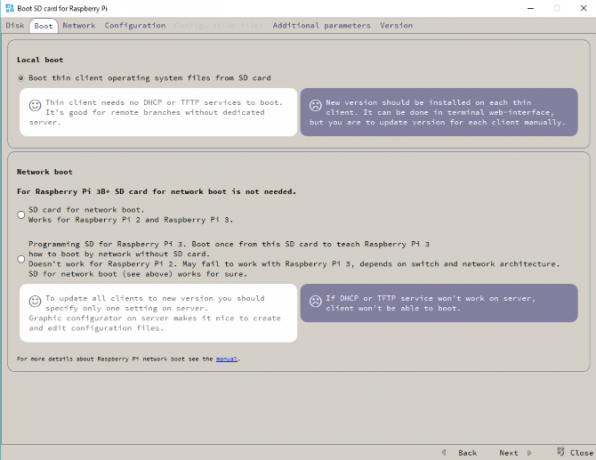Click the 'Thin client needs no DHCP' note
The width and height of the screenshot is (596, 460).
point(158,112)
